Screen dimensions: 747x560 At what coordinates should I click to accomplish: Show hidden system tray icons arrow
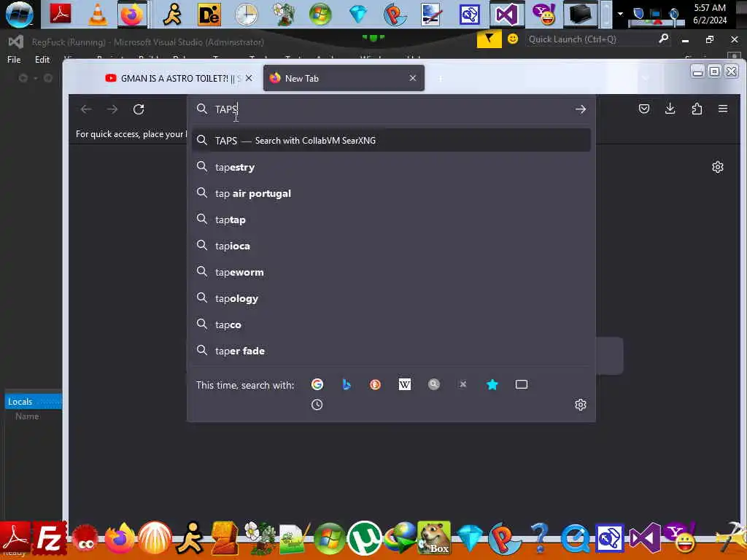tap(620, 14)
